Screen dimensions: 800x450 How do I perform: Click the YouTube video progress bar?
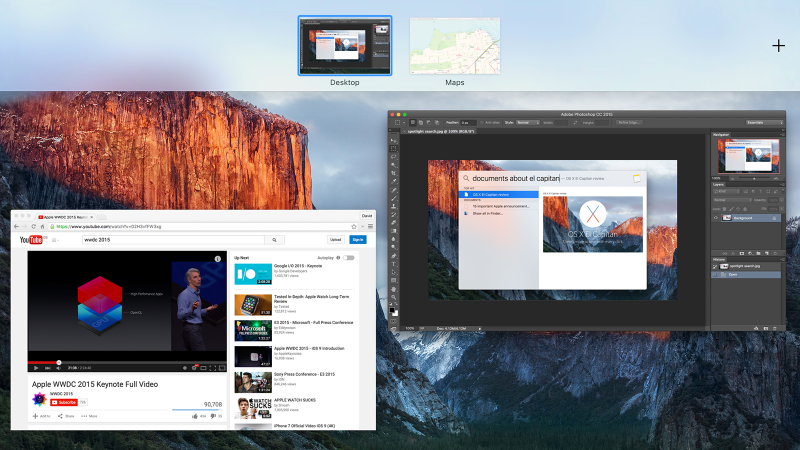pos(127,362)
